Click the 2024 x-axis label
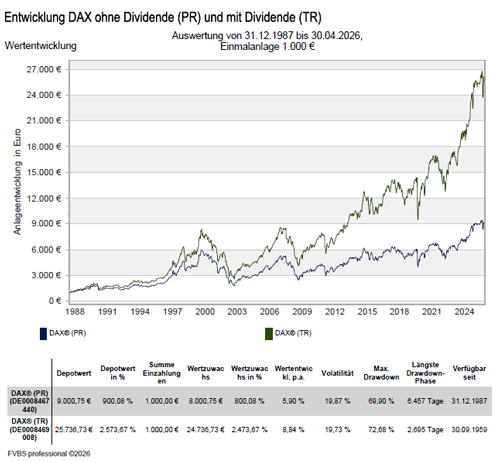This screenshot has height=462, width=500. point(464,312)
